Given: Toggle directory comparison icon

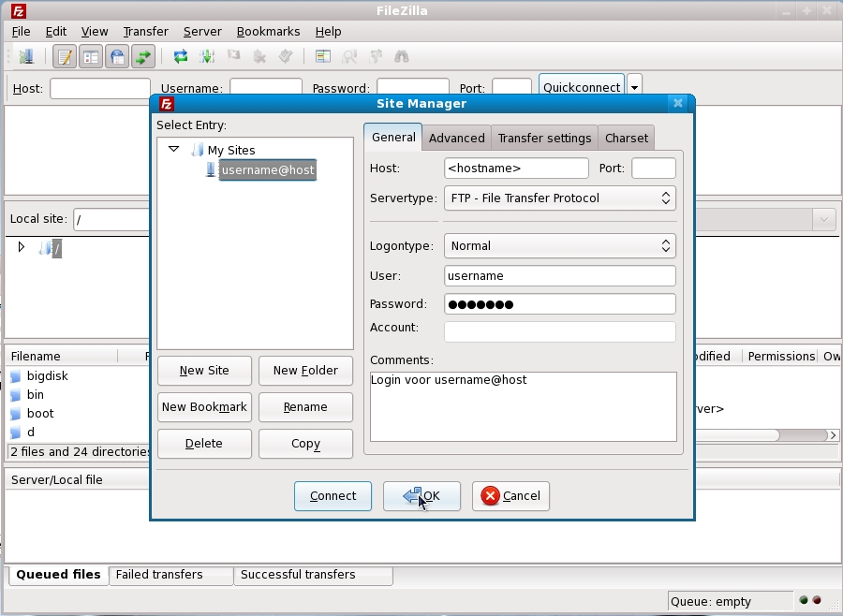Looking at the screenshot, I should (x=349, y=56).
